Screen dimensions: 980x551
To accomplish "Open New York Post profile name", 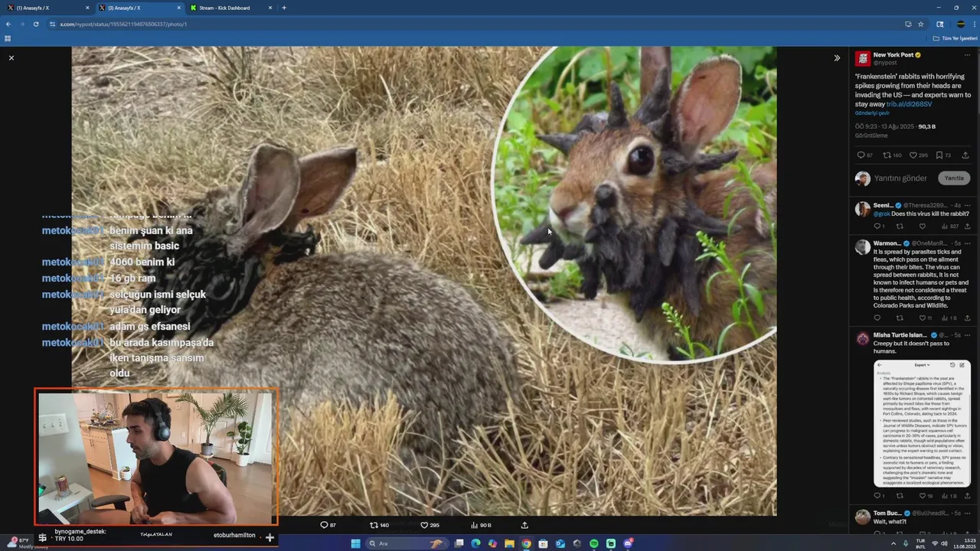I will pyautogui.click(x=893, y=55).
